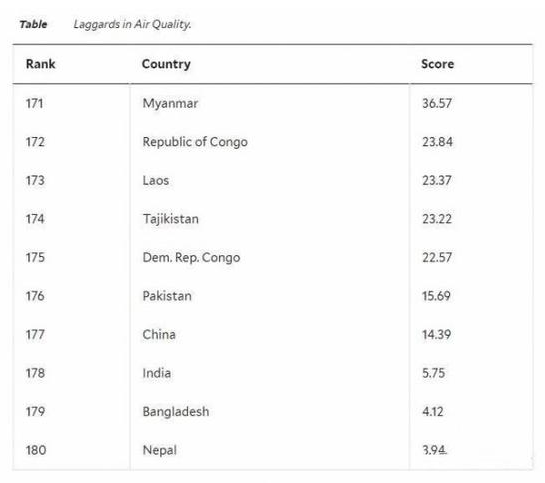The height and width of the screenshot is (483, 545).
Task: Select rank number 180
Action: pos(36,450)
